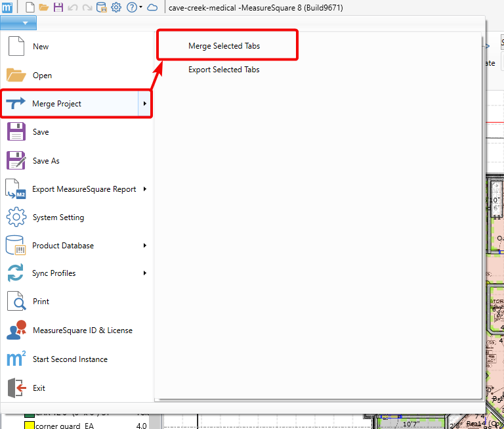Click the gear icon beside System Setting
This screenshot has width=504, height=429.
coord(16,217)
